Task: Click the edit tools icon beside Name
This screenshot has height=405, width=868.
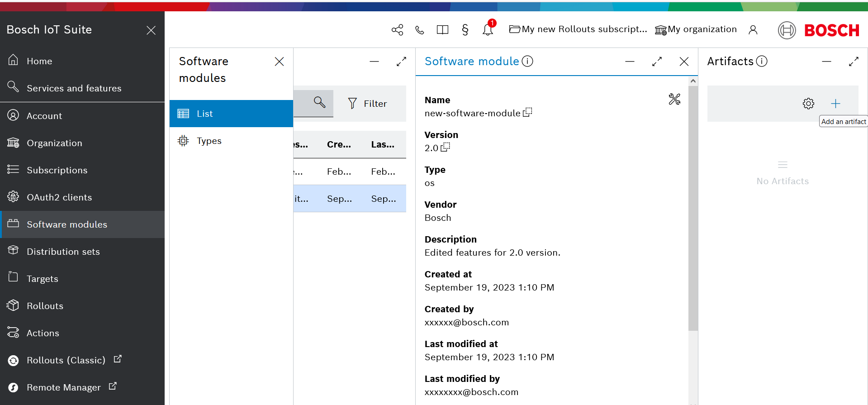Action: (x=674, y=99)
